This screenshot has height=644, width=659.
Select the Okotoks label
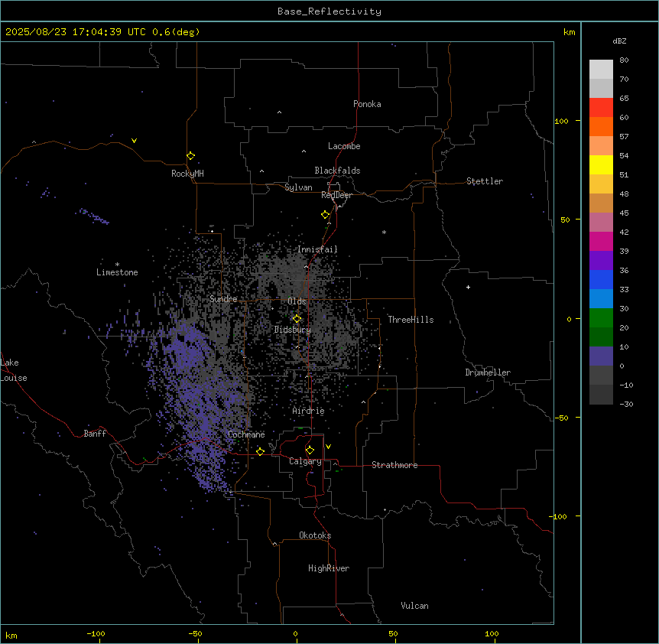(315, 535)
